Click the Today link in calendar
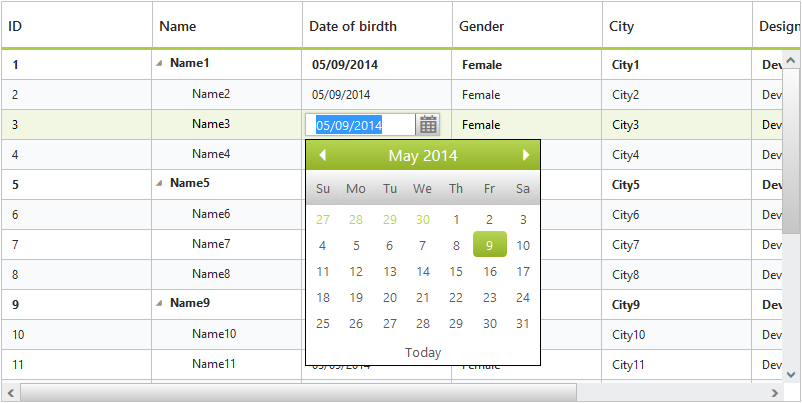Viewport: 802px width, 403px height. point(423,352)
